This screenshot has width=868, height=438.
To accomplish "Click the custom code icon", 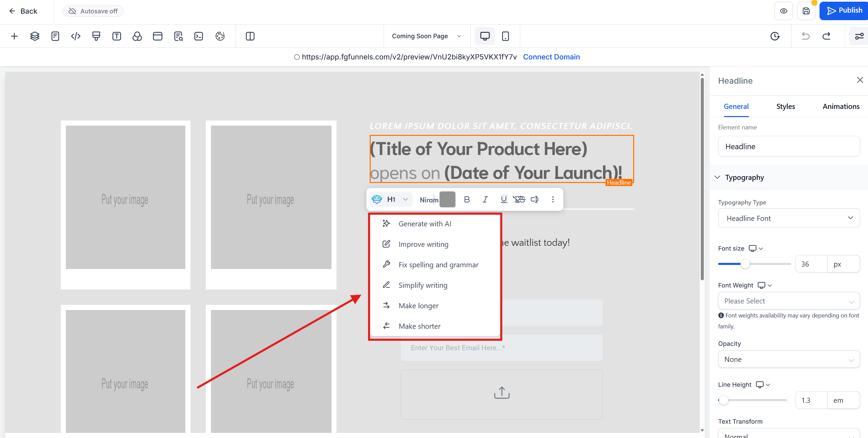I will point(76,36).
